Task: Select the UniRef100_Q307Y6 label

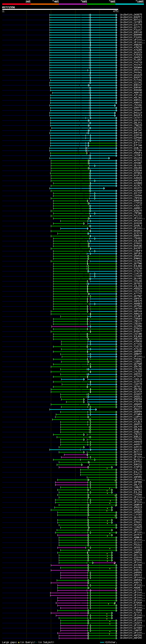Action: pos(131,25)
